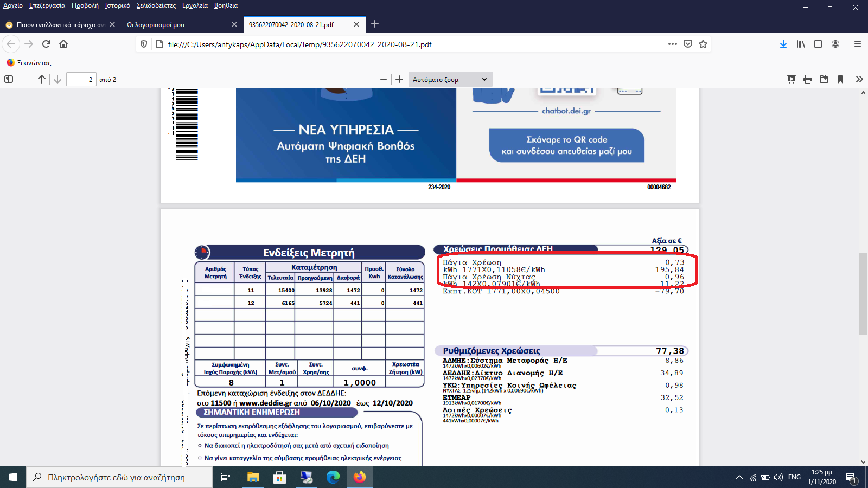
Task: Select the ΕΤΜΕΑΡ charge line
Action: [x=563, y=400]
